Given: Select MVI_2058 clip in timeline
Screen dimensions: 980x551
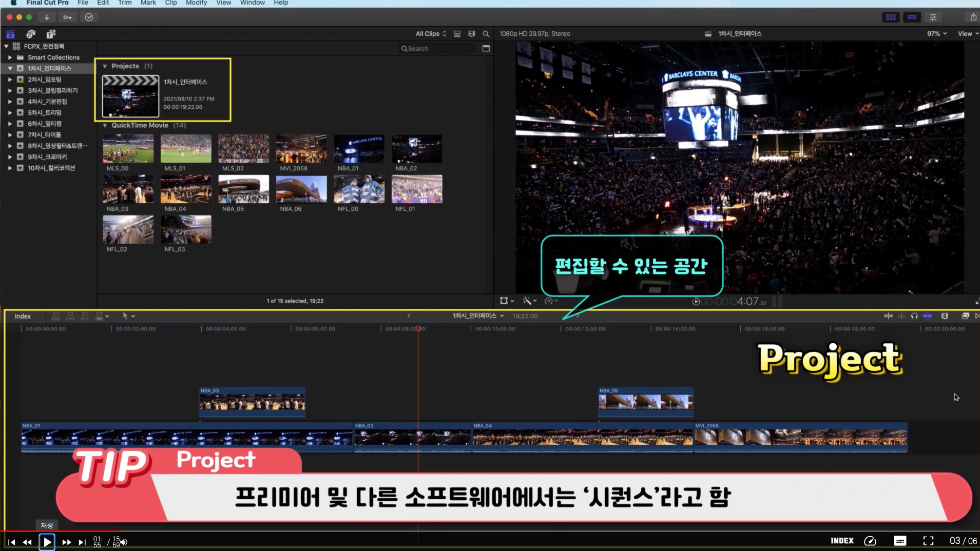Looking at the screenshot, I should coord(800,437).
